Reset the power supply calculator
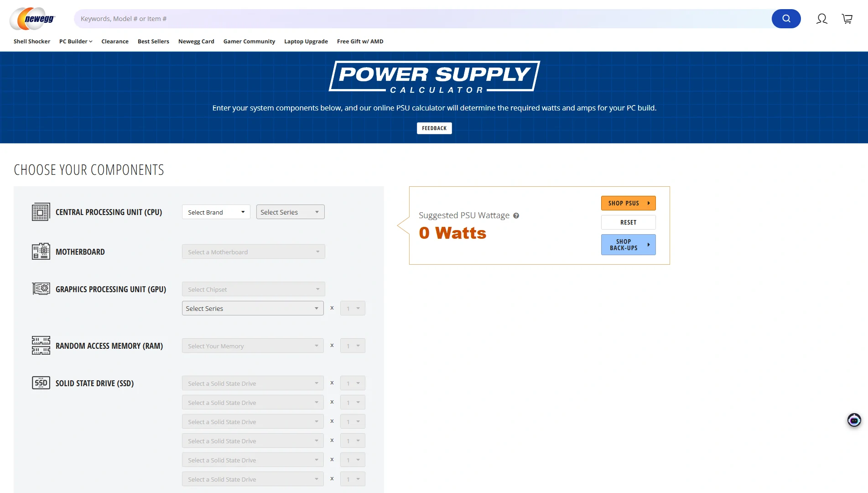Viewport: 868px width, 493px height. (628, 222)
